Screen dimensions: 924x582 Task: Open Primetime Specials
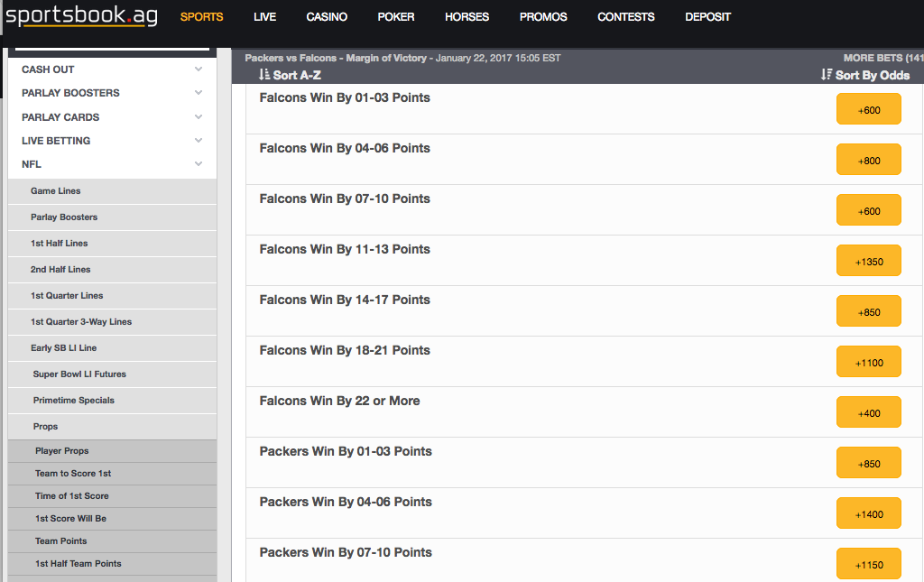(x=112, y=400)
